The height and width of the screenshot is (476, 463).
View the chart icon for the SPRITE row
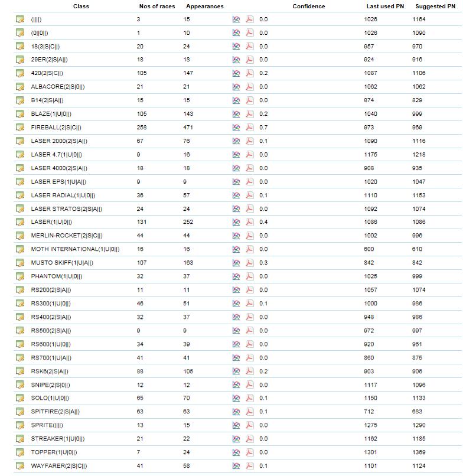click(x=236, y=425)
